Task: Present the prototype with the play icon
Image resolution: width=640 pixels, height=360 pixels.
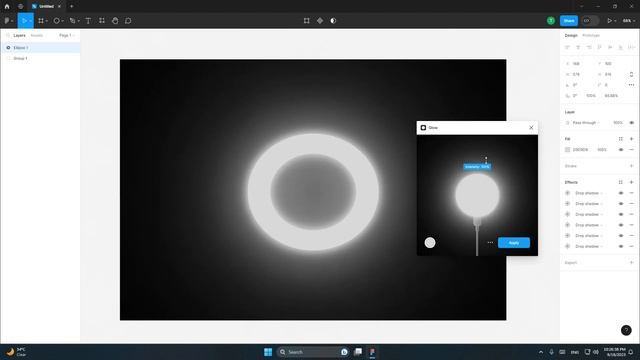Action: [x=609, y=21]
